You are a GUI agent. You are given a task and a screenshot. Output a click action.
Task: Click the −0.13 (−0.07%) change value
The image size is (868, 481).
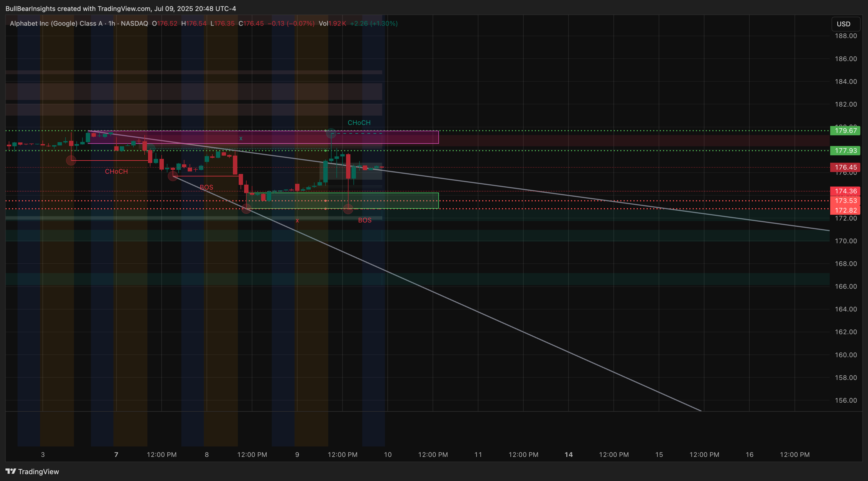coord(291,24)
